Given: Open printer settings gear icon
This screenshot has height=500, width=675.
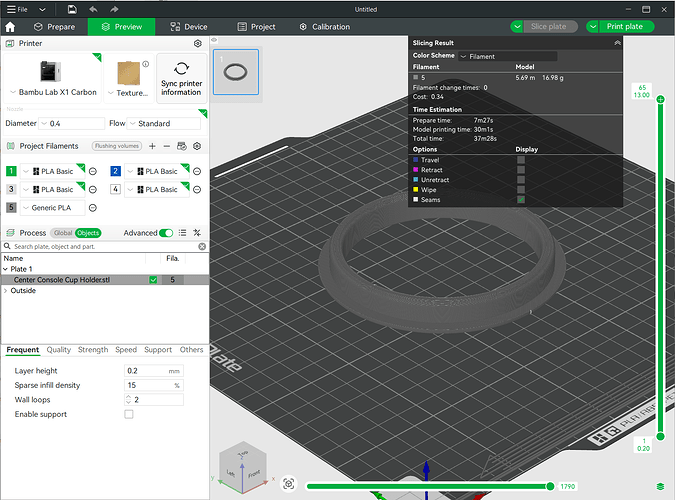Looking at the screenshot, I should click(198, 43).
